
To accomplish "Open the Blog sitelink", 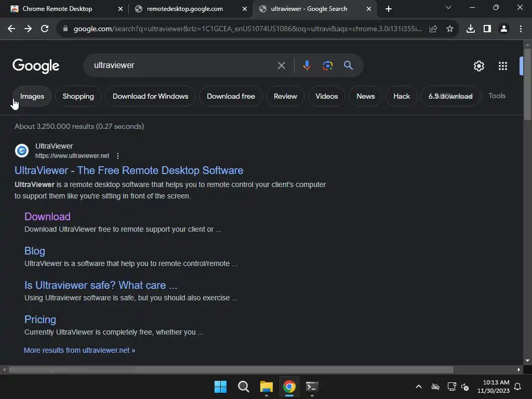I will tap(35, 251).
